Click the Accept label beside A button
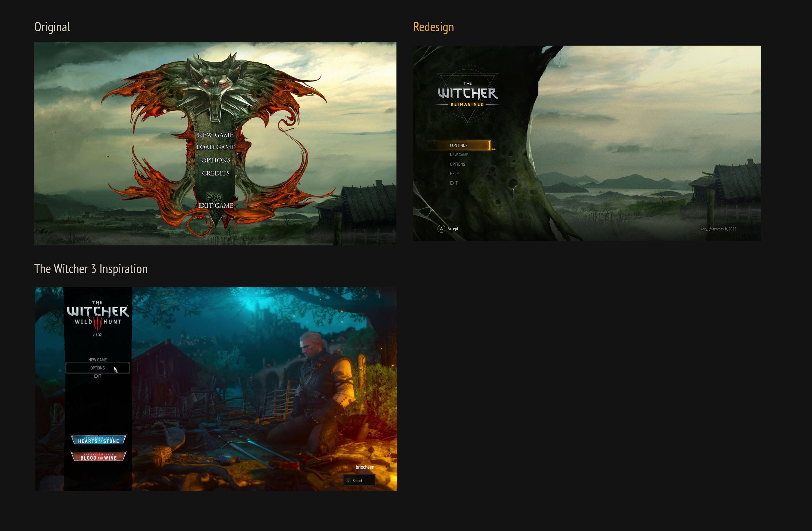This screenshot has height=531, width=812. [x=453, y=229]
